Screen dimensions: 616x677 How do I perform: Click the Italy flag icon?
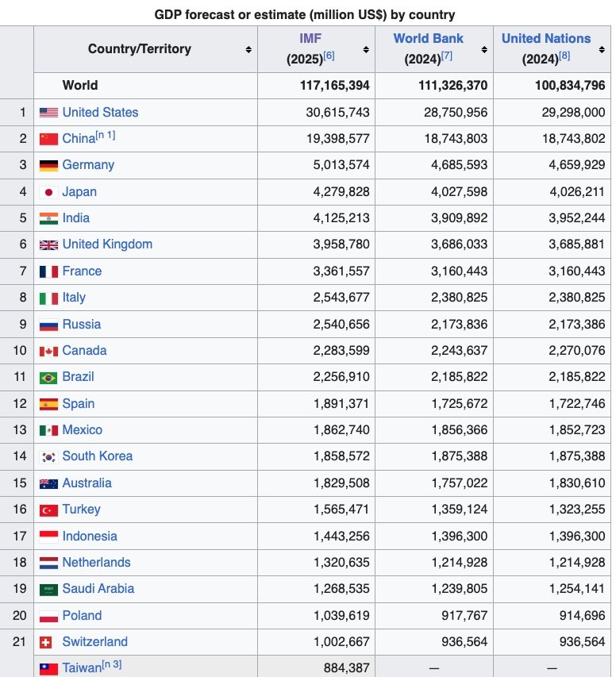click(x=48, y=298)
